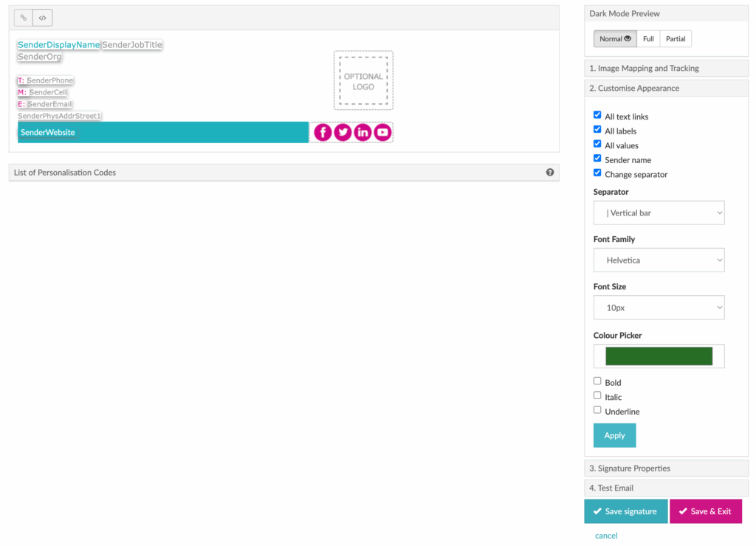Expand the Signature Properties section
The image size is (756, 546).
(x=666, y=469)
